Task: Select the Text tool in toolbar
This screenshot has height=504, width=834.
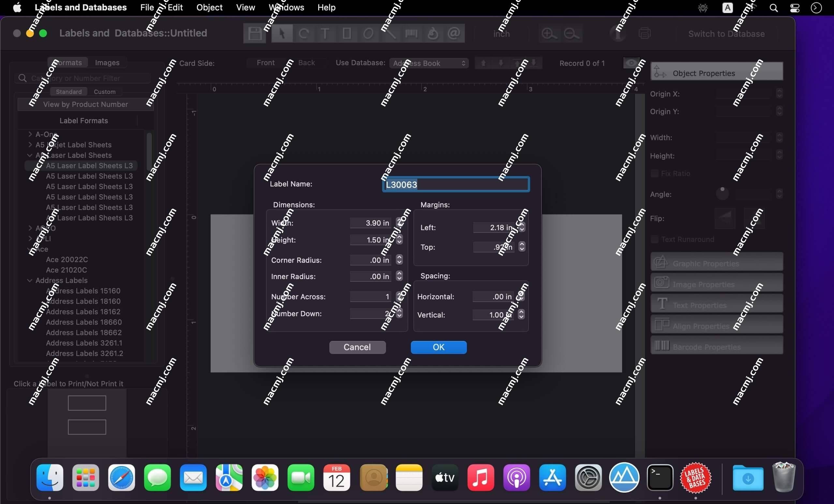Action: (325, 33)
